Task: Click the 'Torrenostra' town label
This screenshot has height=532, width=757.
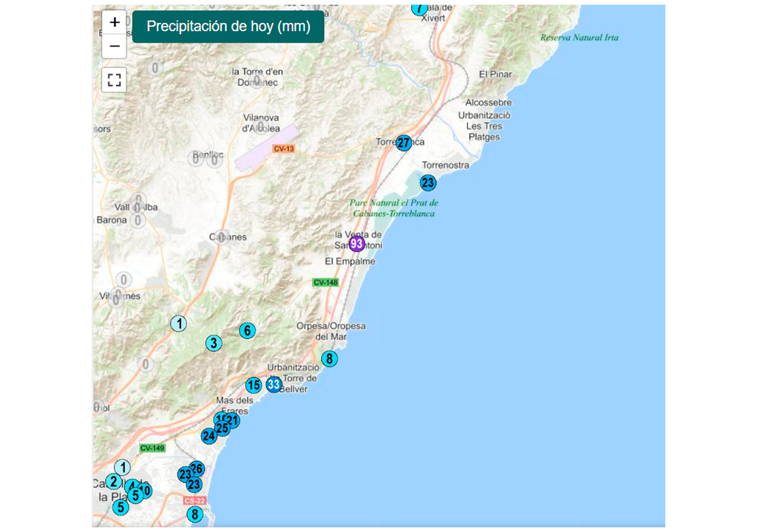Action: pyautogui.click(x=445, y=165)
